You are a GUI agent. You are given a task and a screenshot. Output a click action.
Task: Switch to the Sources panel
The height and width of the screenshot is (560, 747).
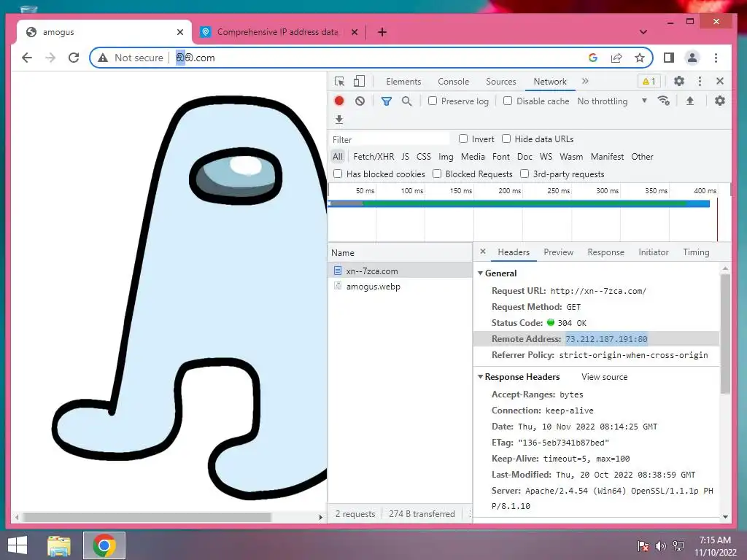[500, 82]
